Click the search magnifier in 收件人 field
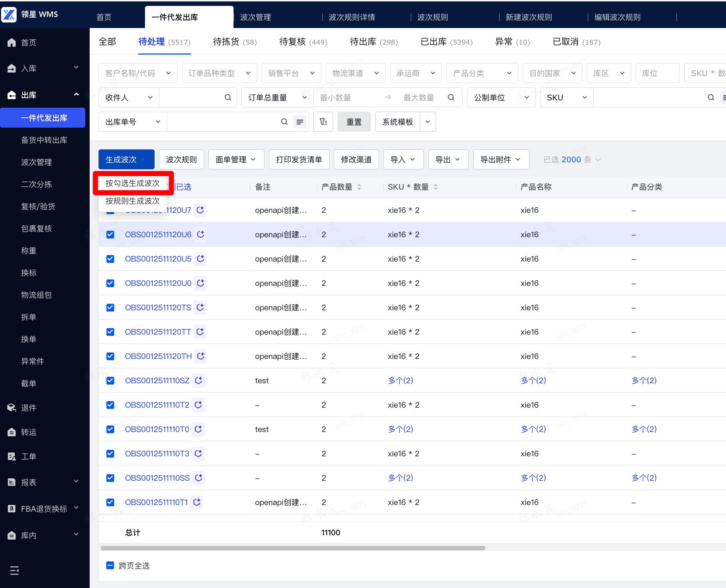The image size is (726, 588). tap(228, 97)
